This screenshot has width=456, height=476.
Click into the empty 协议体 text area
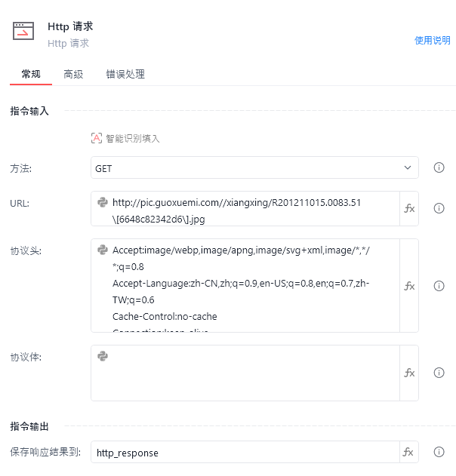coord(245,373)
